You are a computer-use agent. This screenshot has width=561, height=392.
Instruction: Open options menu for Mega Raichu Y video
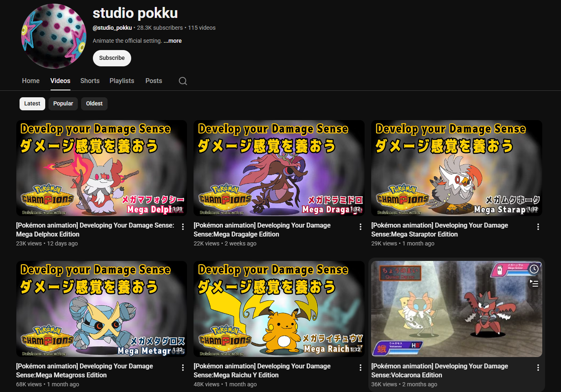pyautogui.click(x=361, y=368)
